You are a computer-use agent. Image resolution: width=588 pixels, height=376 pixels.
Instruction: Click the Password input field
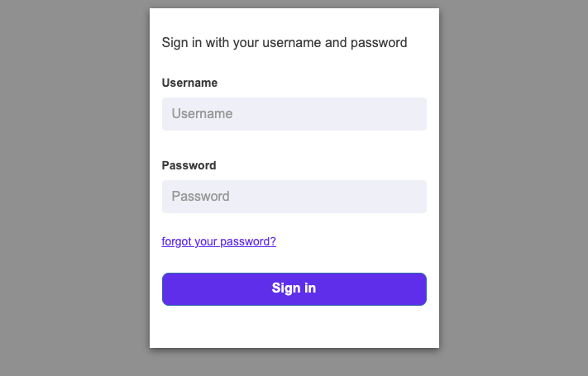pos(294,197)
